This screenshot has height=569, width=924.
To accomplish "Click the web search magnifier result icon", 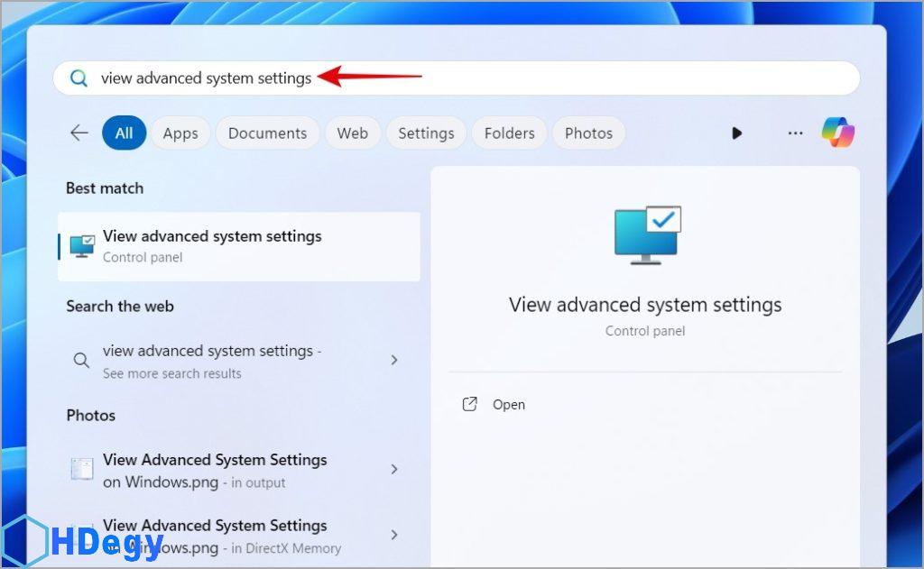I will point(81,361).
